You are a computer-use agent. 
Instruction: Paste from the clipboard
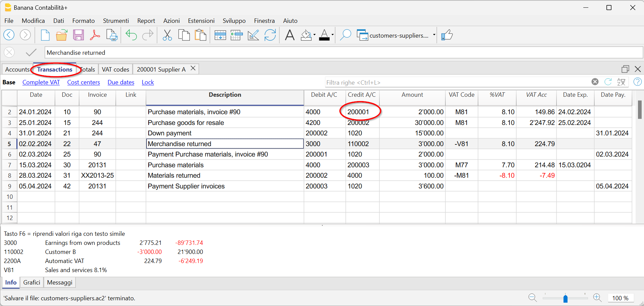click(200, 35)
